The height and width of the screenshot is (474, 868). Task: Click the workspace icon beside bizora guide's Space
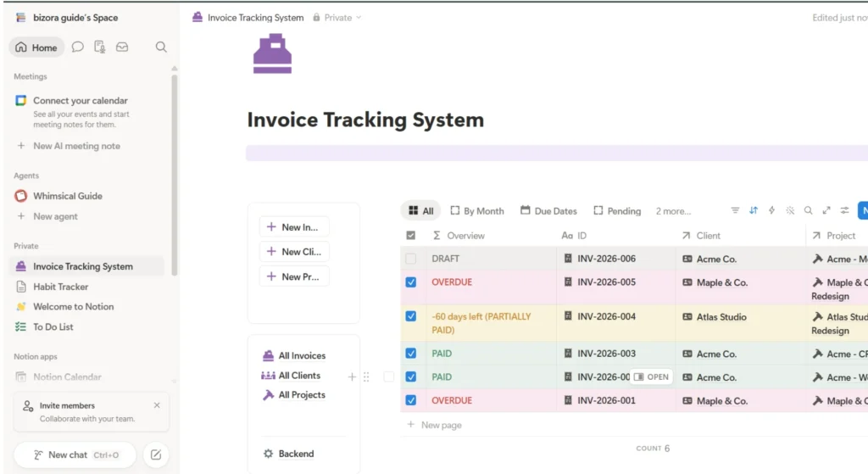point(20,17)
